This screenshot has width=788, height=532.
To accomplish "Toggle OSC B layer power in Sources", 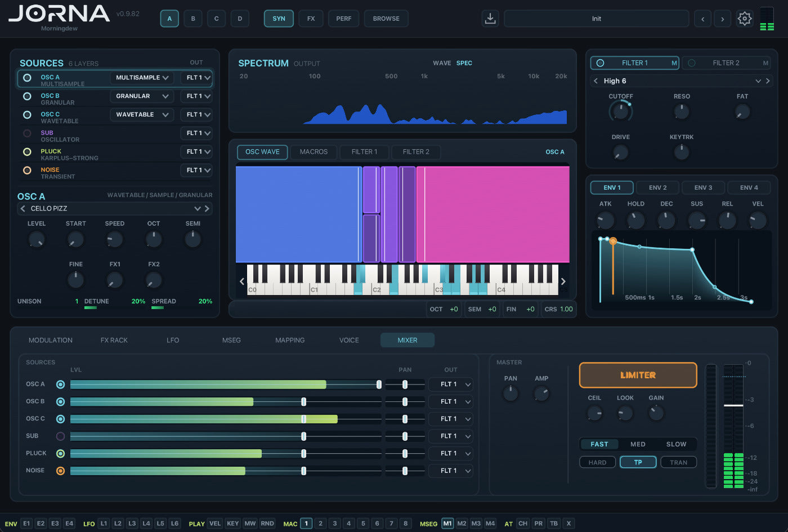I will click(27, 96).
